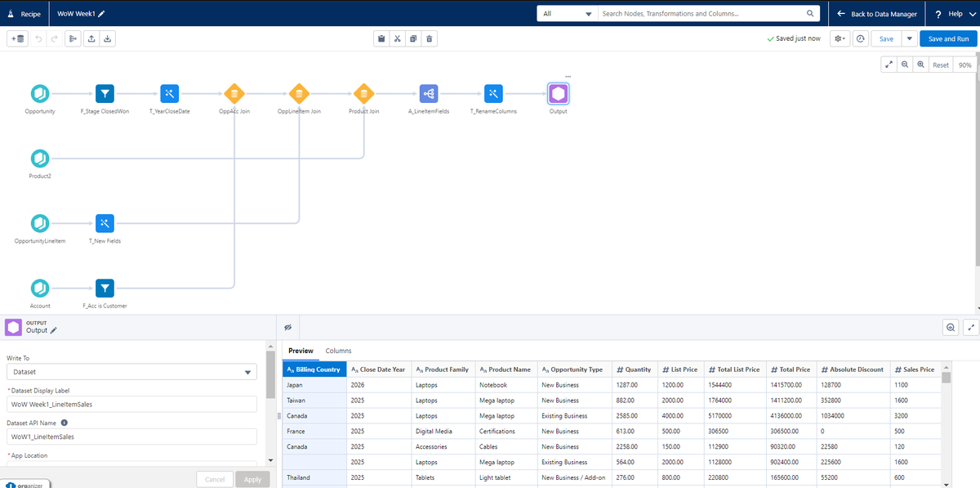Click the Sales Price column header
The width and height of the screenshot is (980, 488).
pos(915,369)
